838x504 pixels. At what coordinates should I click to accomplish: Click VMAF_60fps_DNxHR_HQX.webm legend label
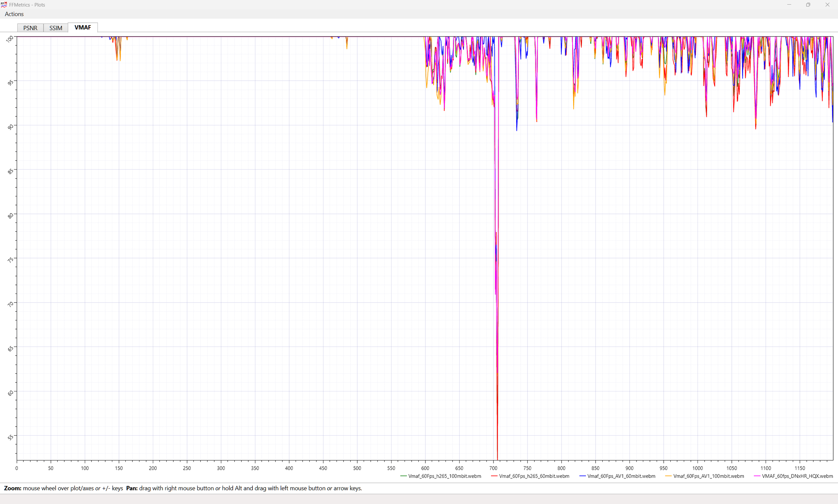pos(797,476)
